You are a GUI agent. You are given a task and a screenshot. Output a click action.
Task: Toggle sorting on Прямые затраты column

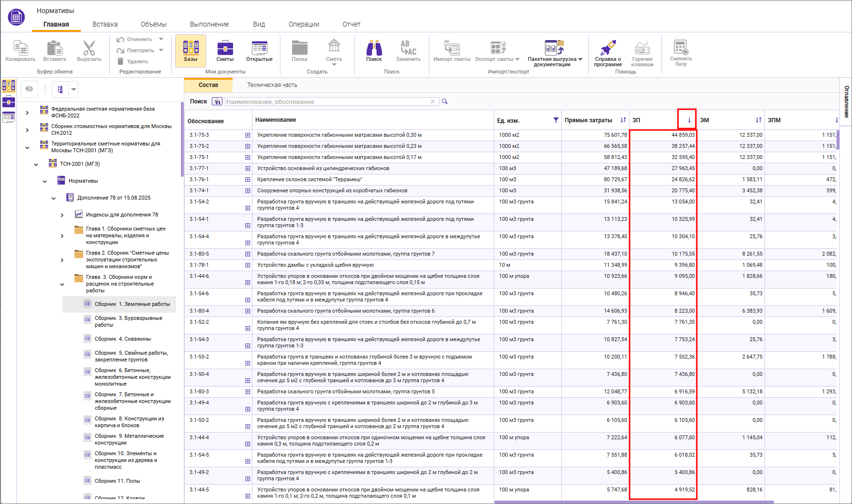(623, 120)
